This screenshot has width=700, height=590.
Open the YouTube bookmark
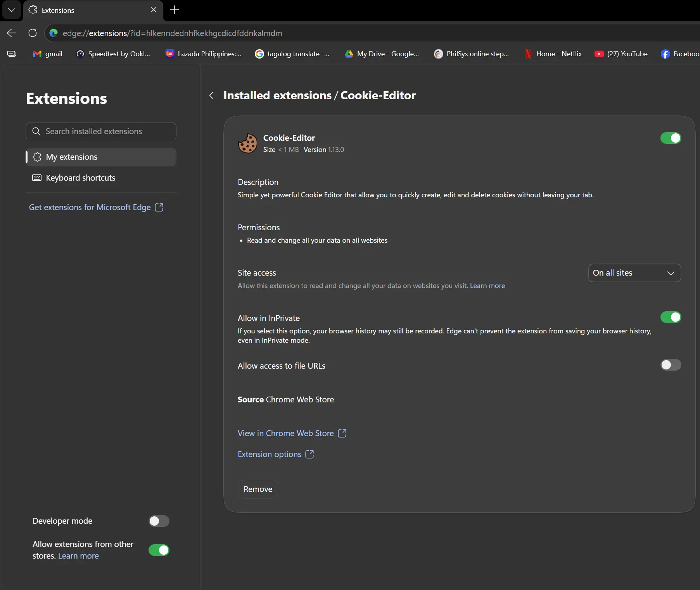(x=621, y=54)
